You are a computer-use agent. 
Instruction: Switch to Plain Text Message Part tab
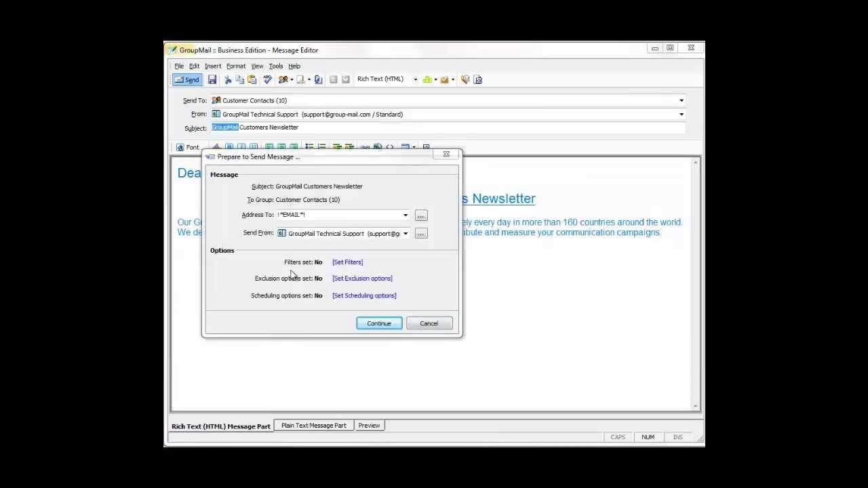pos(313,426)
